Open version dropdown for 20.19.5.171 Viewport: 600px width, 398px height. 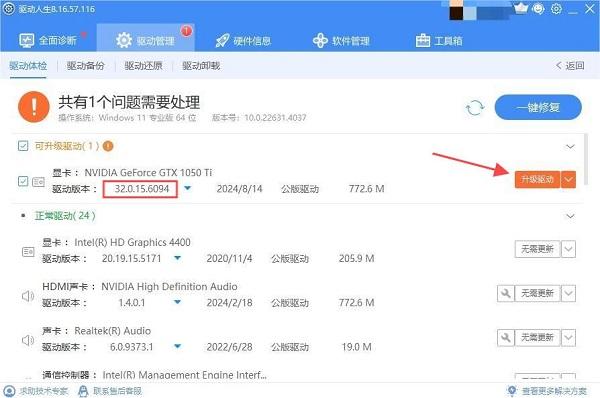point(178,258)
